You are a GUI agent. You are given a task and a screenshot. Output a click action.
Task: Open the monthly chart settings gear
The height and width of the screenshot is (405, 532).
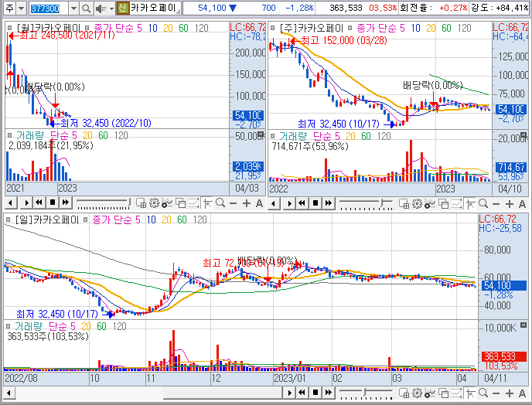click(x=154, y=203)
